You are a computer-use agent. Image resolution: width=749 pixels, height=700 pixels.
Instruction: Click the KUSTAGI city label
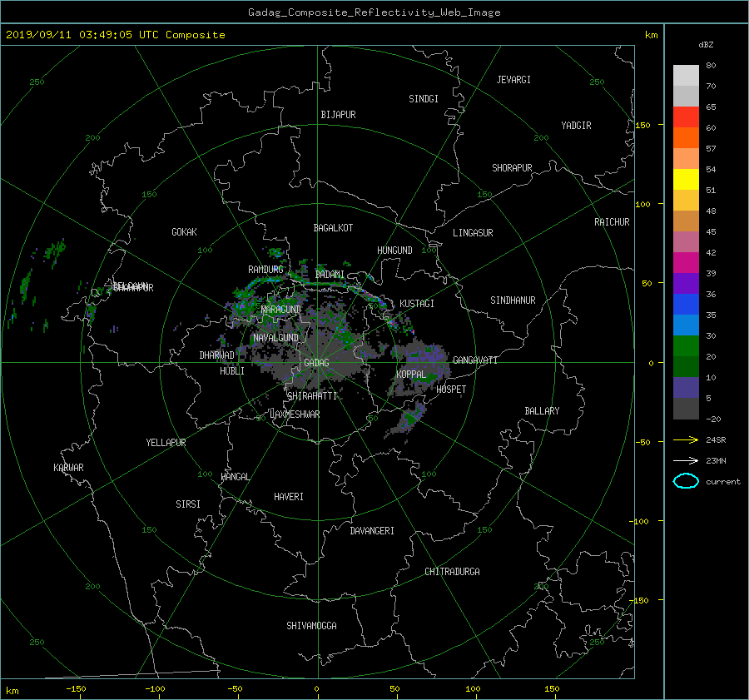point(417,304)
